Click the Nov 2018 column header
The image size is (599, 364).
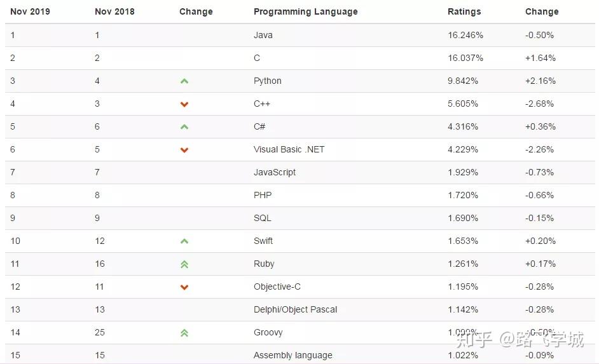[x=114, y=11]
